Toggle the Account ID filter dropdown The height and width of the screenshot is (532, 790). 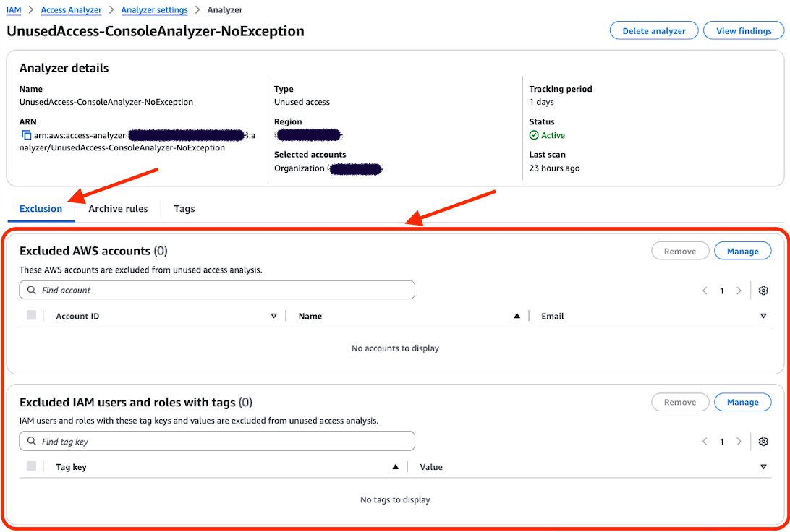tap(274, 315)
